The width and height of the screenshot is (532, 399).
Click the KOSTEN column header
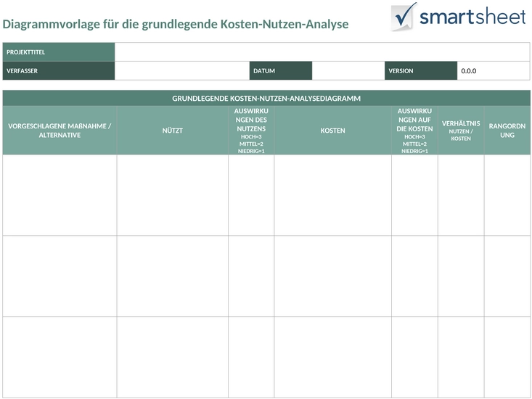[x=333, y=131]
